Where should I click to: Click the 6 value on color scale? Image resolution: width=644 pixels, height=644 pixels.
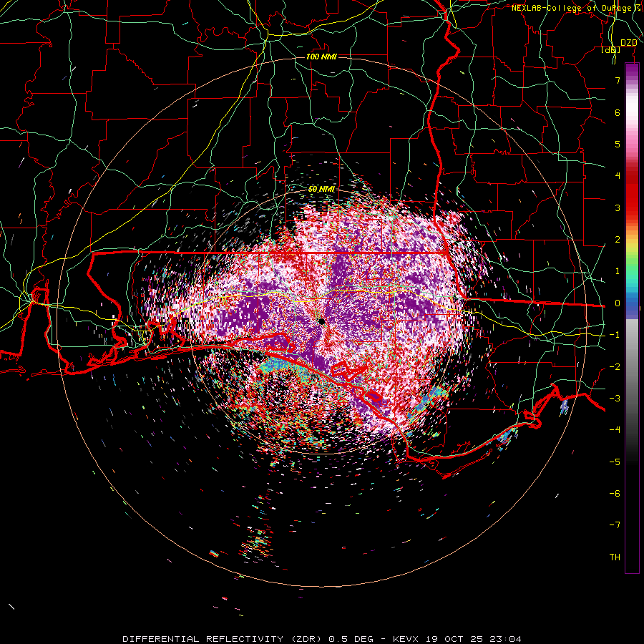point(618,112)
